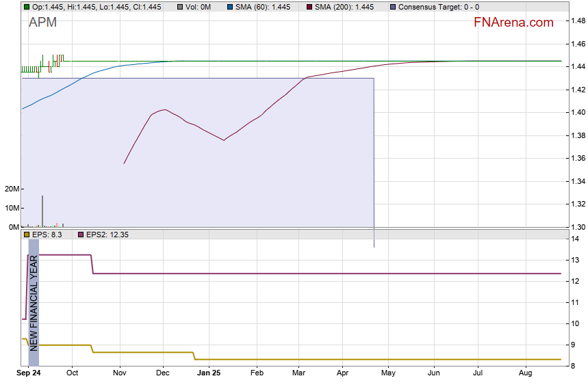Select the 1.48 price axis value
Viewport: 588px width, 387px height.
pyautogui.click(x=578, y=21)
